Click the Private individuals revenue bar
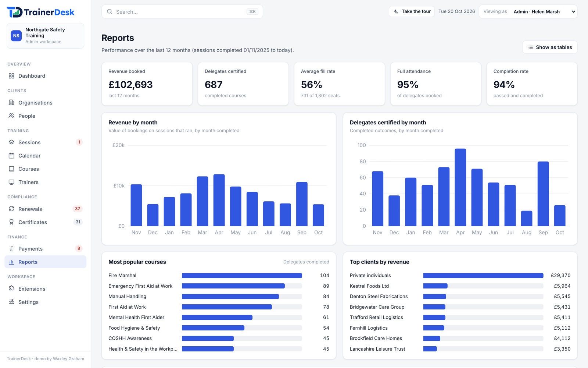This screenshot has height=368, width=588. click(483, 276)
